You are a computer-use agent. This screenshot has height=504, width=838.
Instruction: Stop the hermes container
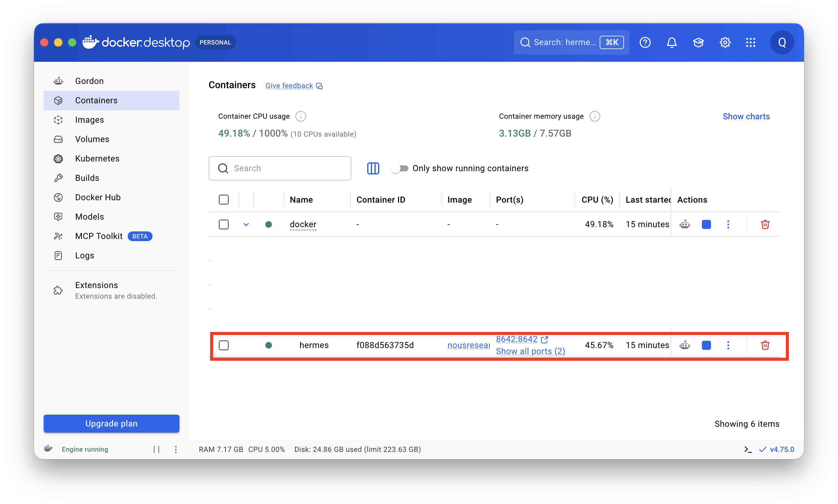(x=706, y=345)
